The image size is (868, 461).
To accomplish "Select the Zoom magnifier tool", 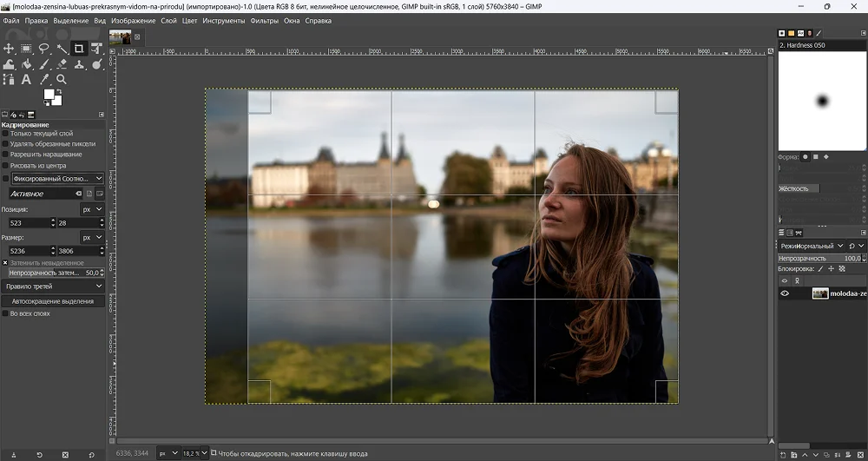I will 62,79.
